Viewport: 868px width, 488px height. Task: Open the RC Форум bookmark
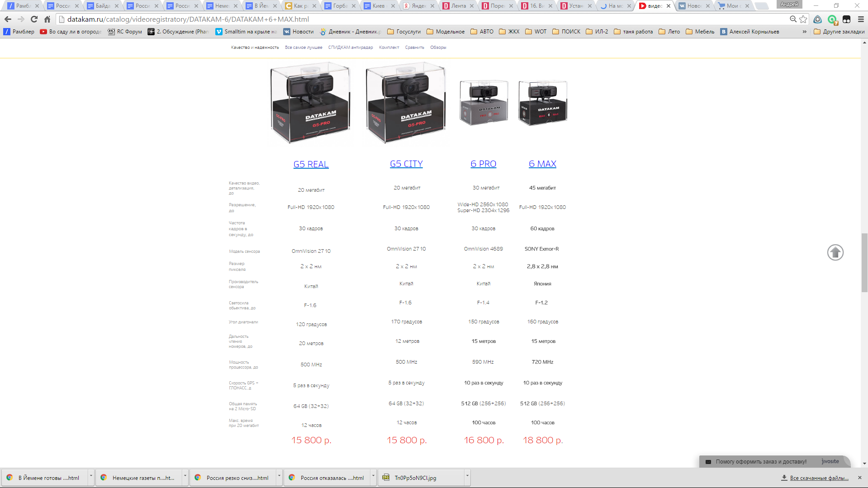[x=125, y=32]
